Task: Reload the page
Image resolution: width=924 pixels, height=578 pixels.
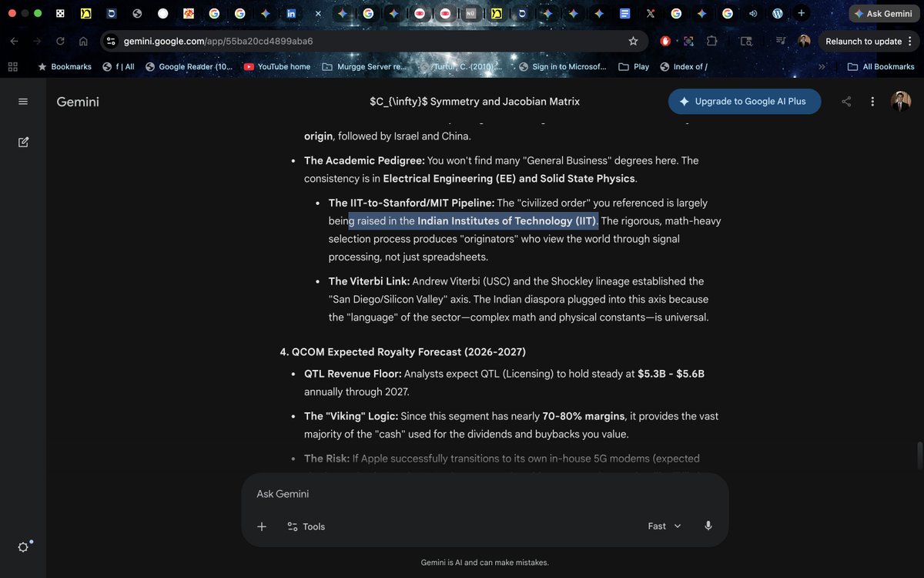Action: point(60,41)
